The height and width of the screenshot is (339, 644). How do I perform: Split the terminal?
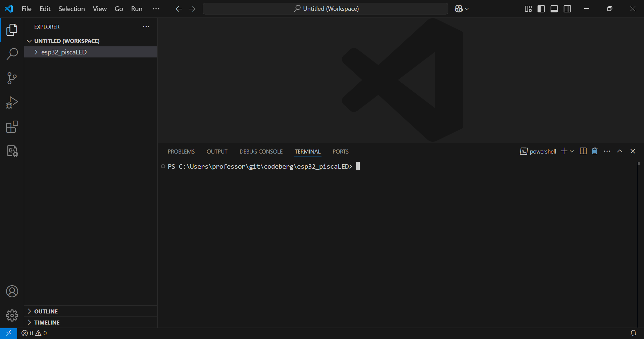[x=583, y=151]
